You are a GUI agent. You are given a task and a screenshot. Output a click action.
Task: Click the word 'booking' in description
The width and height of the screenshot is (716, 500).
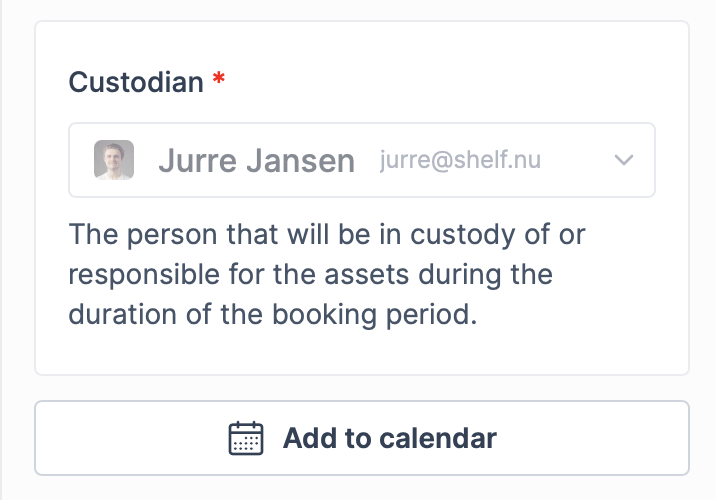pyautogui.click(x=324, y=316)
